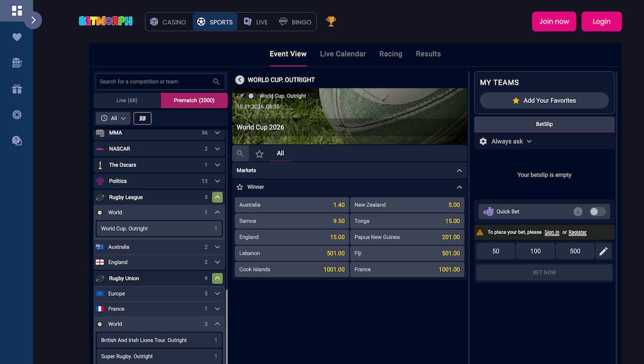
Task: Enable the Quick Bet toggle
Action: coord(597,212)
